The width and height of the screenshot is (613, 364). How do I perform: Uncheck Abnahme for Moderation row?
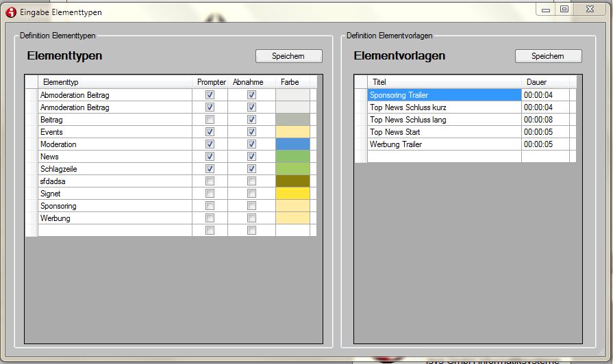tap(251, 144)
